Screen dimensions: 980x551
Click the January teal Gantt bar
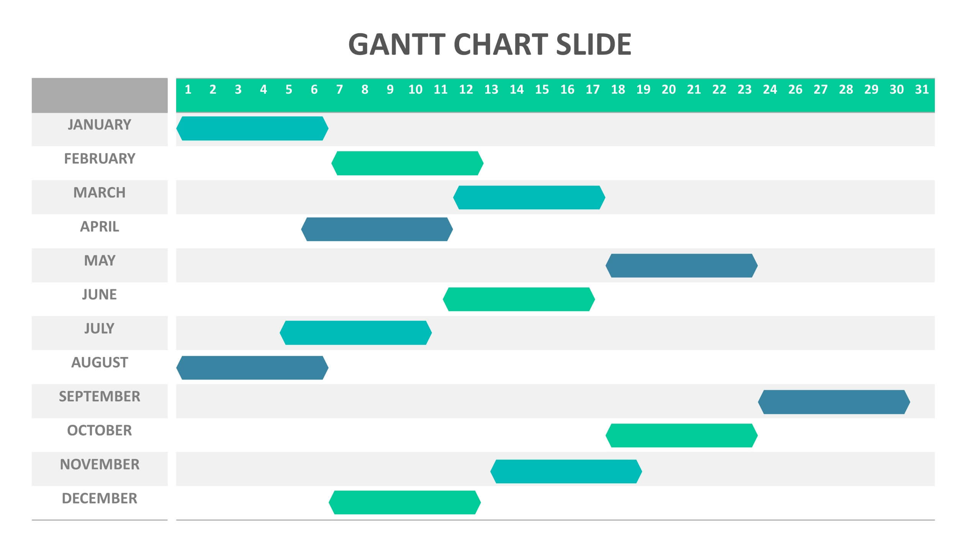(x=252, y=129)
